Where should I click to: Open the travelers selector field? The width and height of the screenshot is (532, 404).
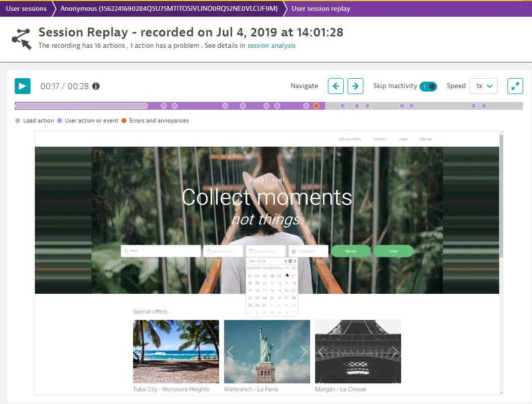308,251
